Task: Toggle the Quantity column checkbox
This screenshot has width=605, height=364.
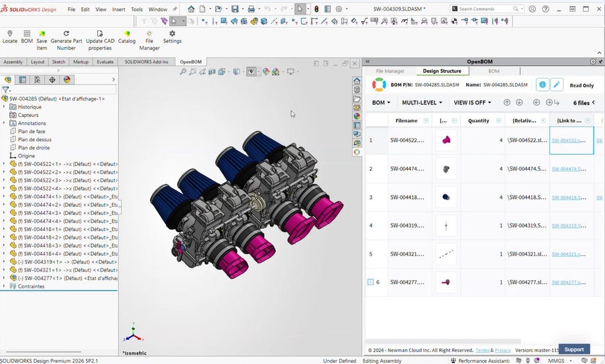Action: coord(499,121)
